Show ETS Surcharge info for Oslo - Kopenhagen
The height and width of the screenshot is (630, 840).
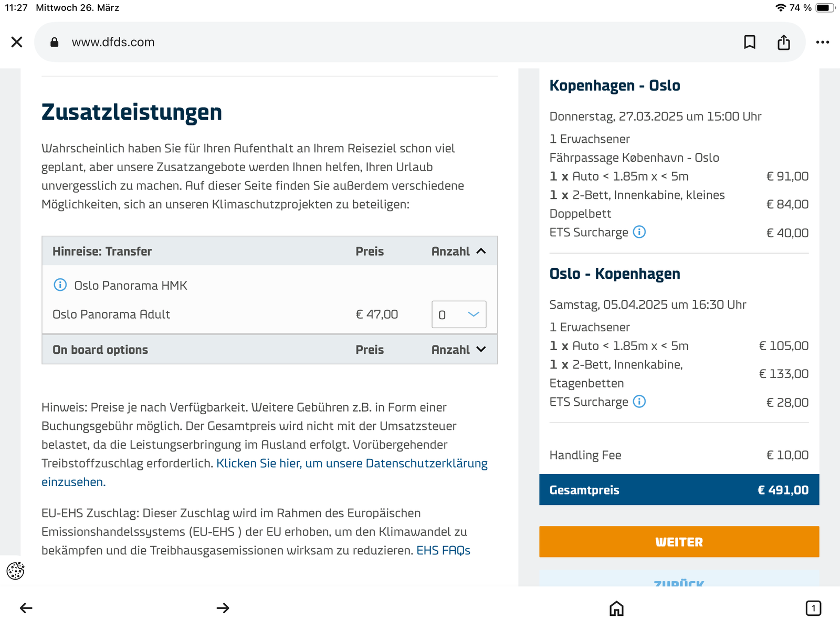coord(639,402)
